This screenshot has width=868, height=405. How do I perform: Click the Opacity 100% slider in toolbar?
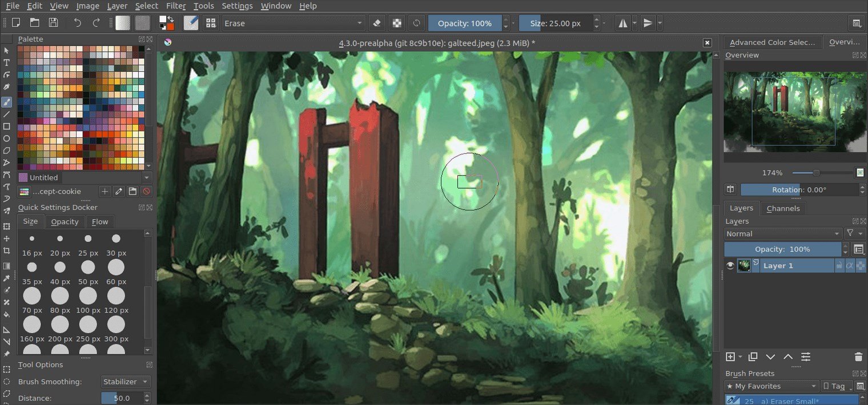(x=465, y=23)
